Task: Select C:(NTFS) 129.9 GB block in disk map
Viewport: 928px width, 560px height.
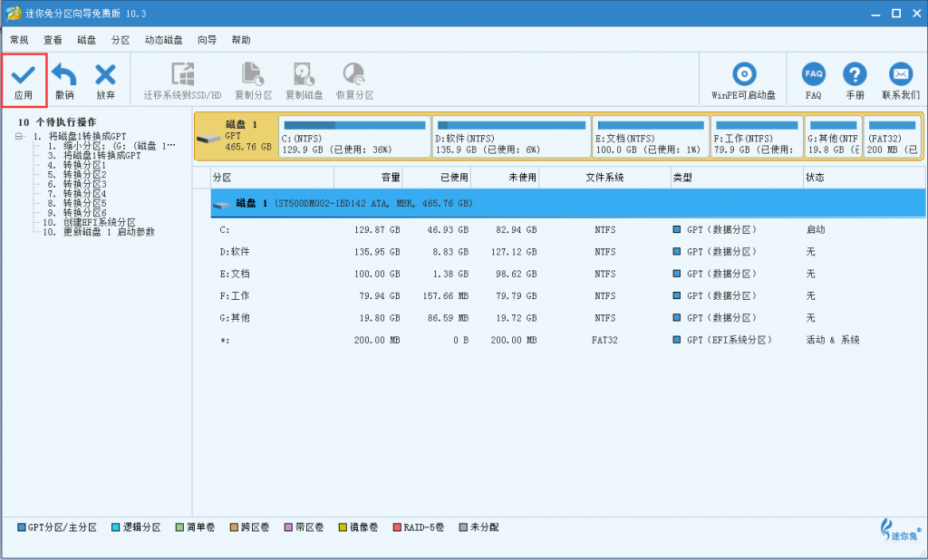Action: pyautogui.click(x=354, y=138)
